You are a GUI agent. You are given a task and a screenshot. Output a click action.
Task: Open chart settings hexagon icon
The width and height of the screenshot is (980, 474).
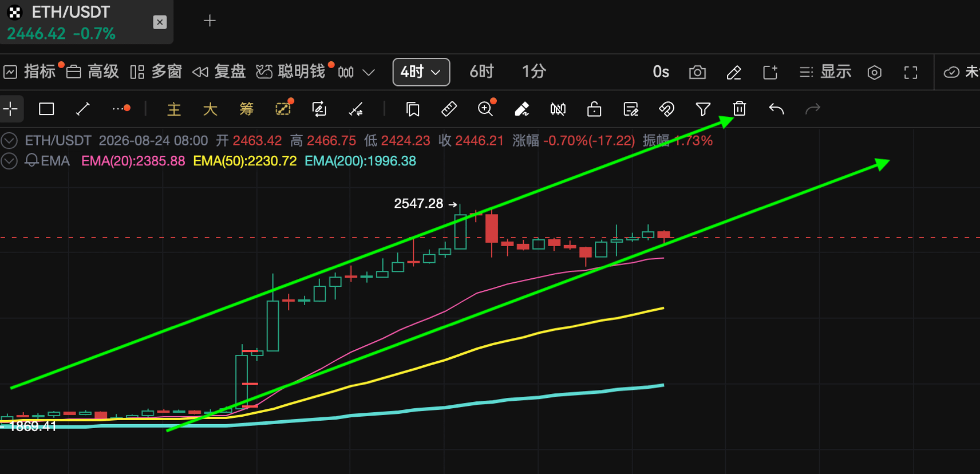874,72
